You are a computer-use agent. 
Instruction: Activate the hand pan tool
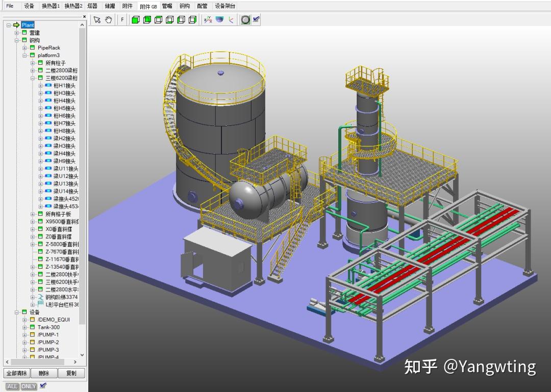109,19
